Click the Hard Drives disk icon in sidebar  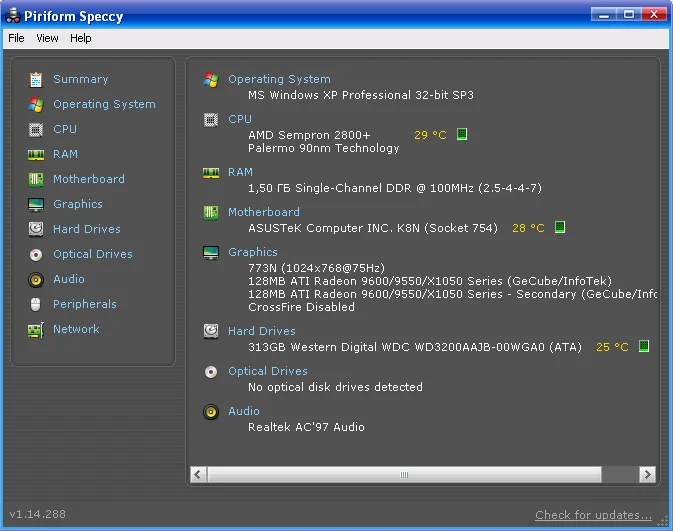click(36, 229)
